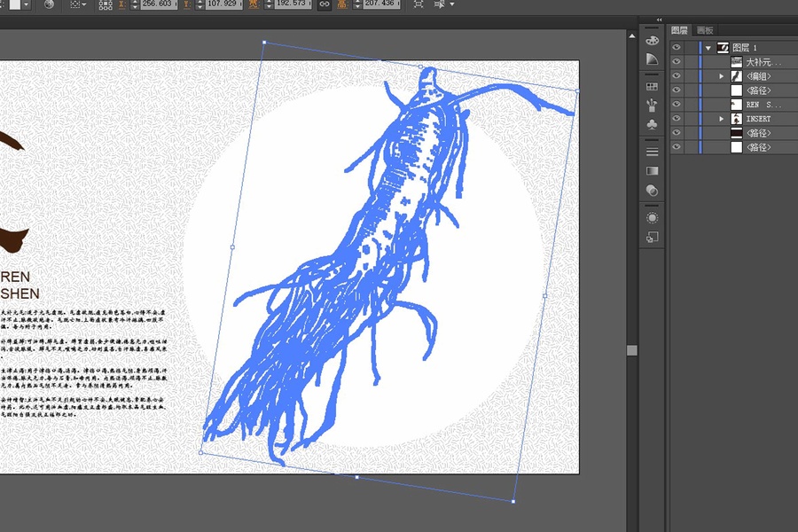Click the REN heading text on artboard
798x532 pixels.
tap(15, 277)
